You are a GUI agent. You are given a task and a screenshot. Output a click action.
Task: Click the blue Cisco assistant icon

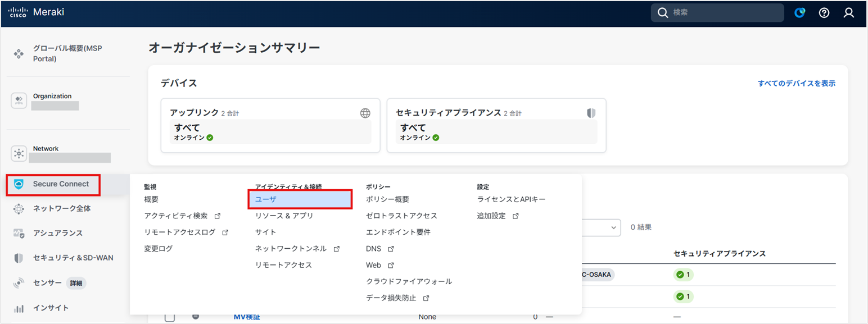799,13
